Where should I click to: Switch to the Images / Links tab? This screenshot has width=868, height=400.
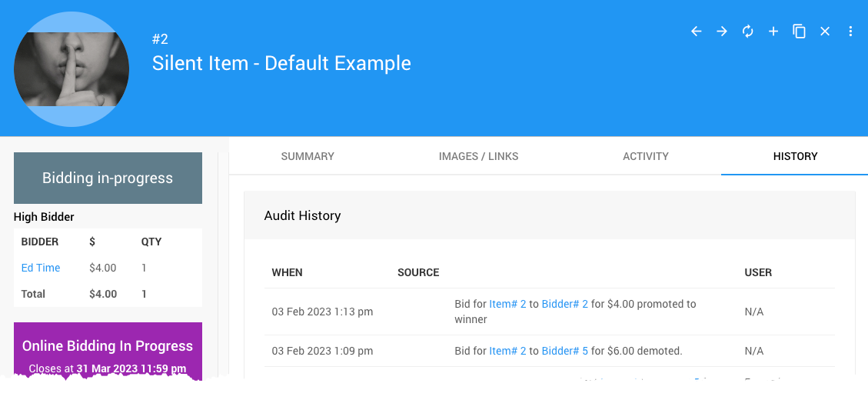pos(478,156)
